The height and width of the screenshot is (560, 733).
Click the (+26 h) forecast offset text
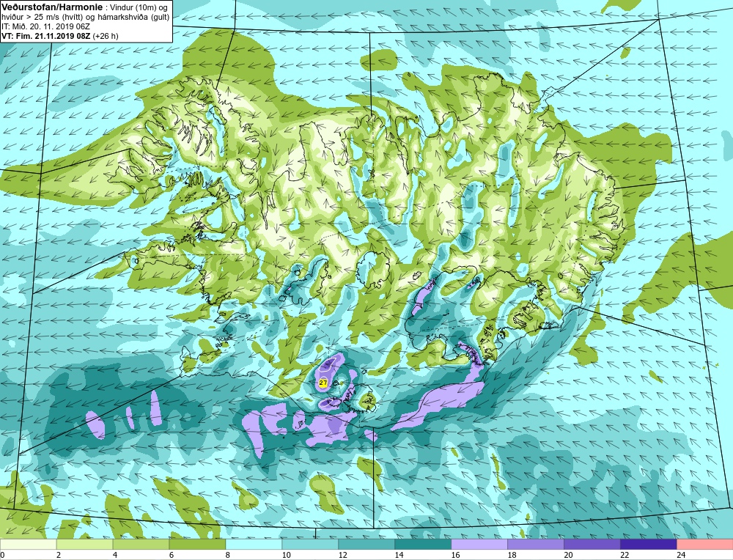click(106, 35)
